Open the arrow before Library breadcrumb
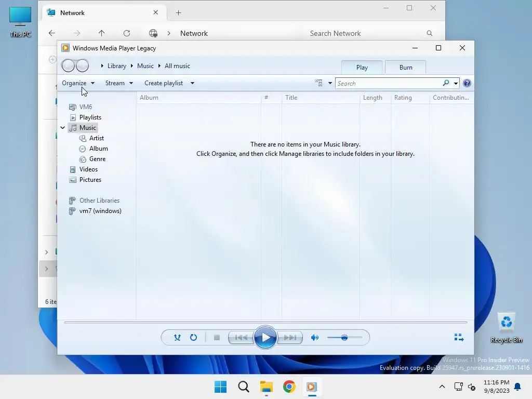Viewport: 532px width, 399px height. click(x=102, y=66)
